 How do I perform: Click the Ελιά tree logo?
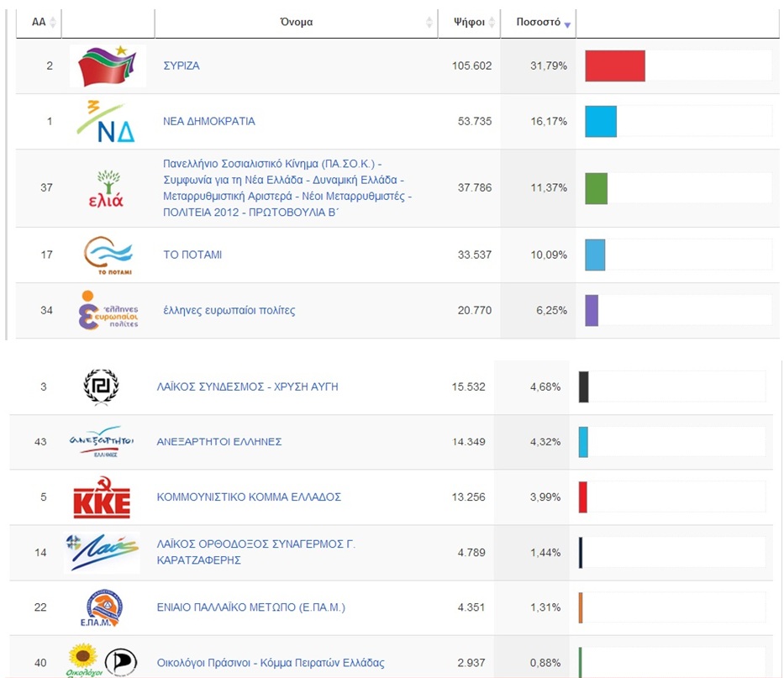[107, 188]
